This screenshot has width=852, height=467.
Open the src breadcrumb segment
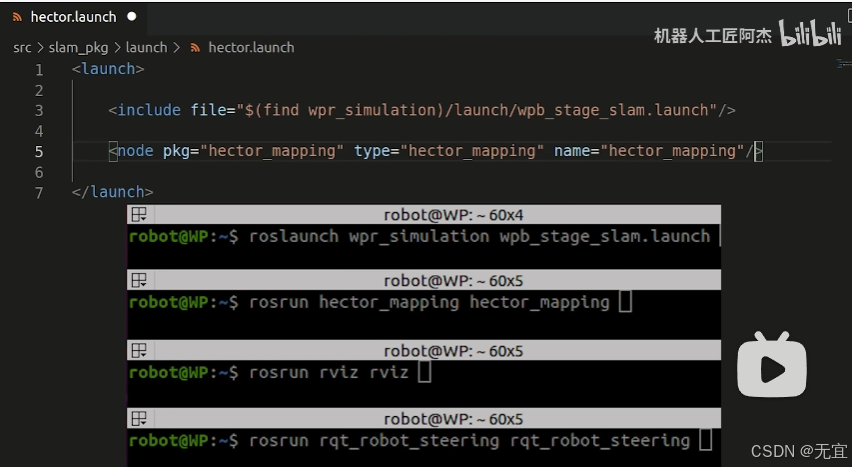(x=22, y=48)
